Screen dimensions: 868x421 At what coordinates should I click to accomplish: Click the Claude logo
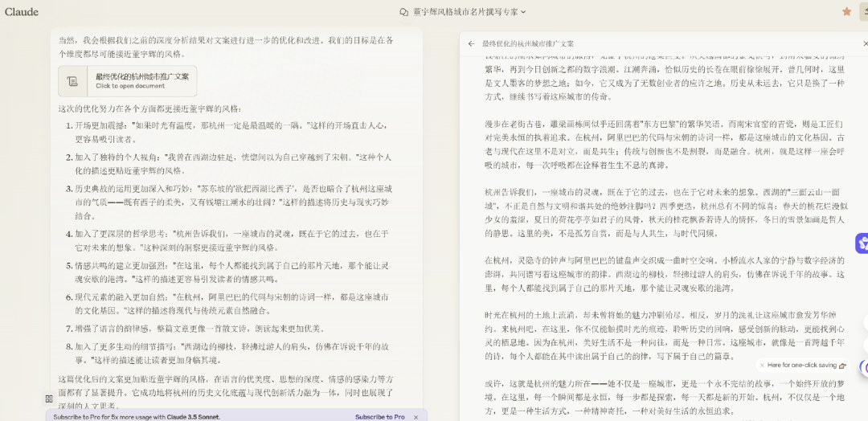[x=22, y=11]
